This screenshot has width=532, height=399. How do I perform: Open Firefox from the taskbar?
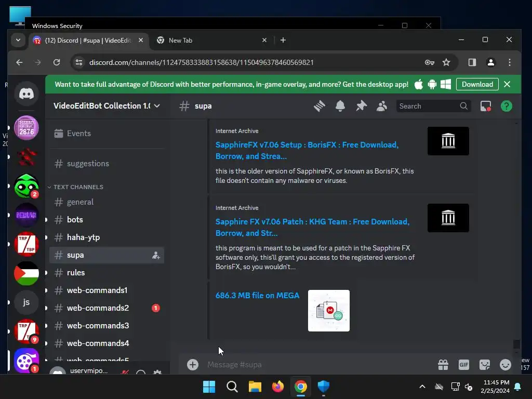coord(278,387)
